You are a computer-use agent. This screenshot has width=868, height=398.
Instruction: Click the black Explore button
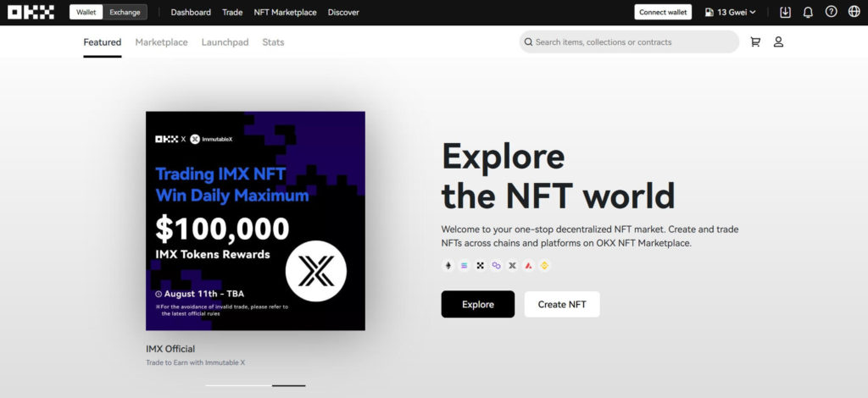(x=478, y=304)
